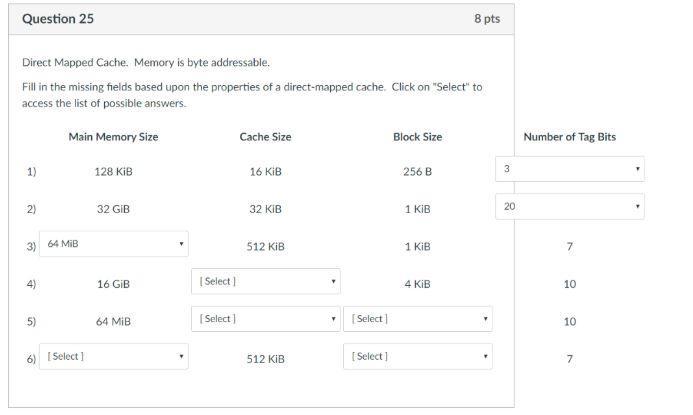
Task: Open row 5 Block Size Select dropdown
Action: (x=417, y=319)
